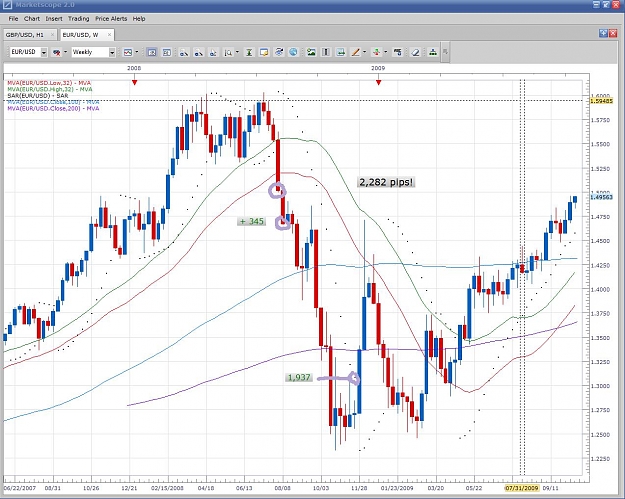Image resolution: width=625 pixels, height=499 pixels.
Task: Expand arrow next to line drawing tool
Action: point(364,52)
